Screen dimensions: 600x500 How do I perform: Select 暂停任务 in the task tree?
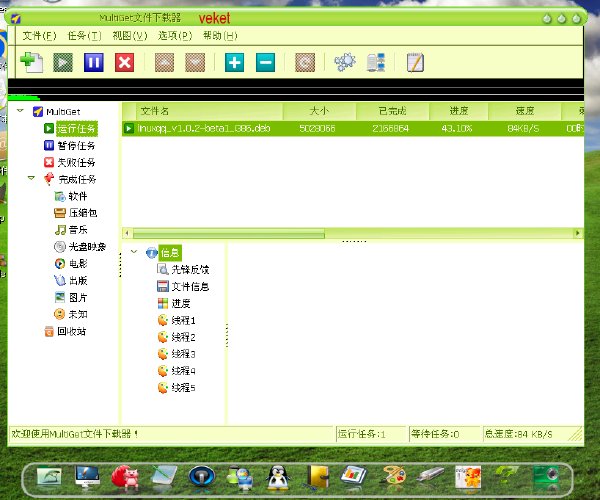click(x=76, y=146)
